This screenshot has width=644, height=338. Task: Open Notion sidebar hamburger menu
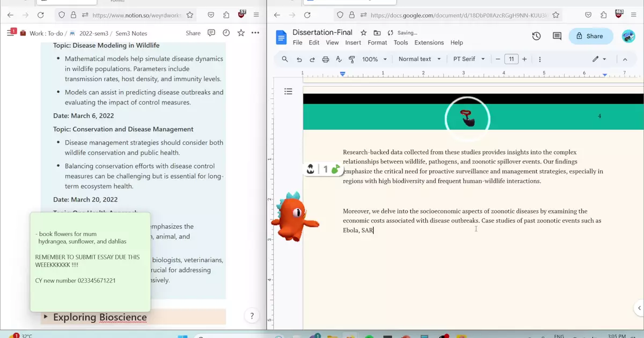click(x=10, y=33)
